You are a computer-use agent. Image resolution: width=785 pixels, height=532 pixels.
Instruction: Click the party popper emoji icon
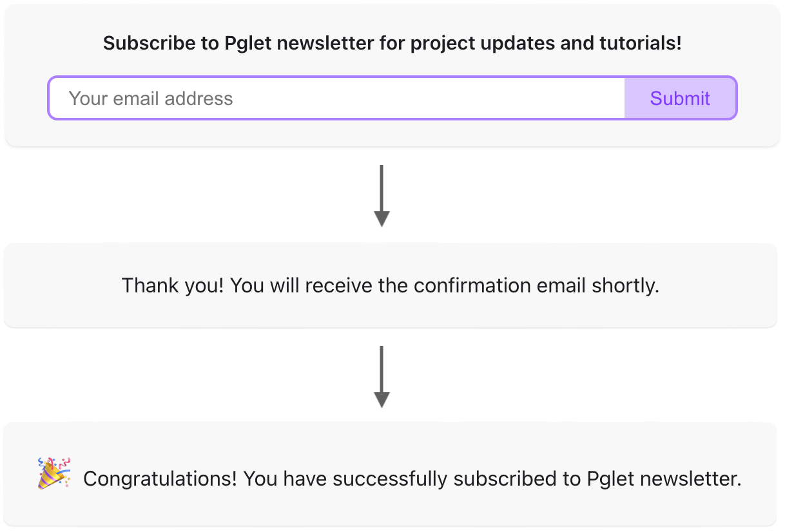54,473
